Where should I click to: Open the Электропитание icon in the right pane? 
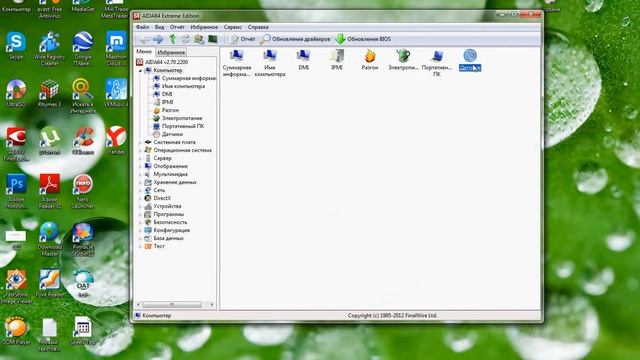click(403, 60)
